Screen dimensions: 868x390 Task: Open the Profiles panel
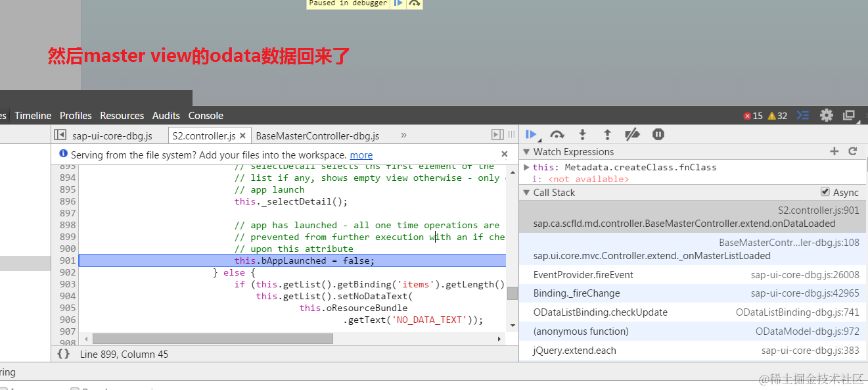[76, 116]
